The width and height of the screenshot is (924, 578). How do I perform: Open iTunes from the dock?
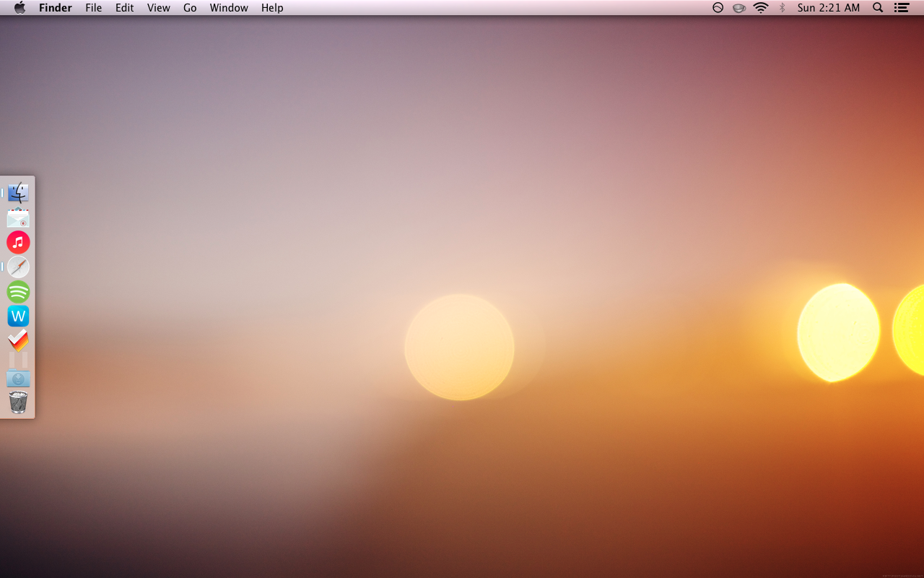coord(18,242)
